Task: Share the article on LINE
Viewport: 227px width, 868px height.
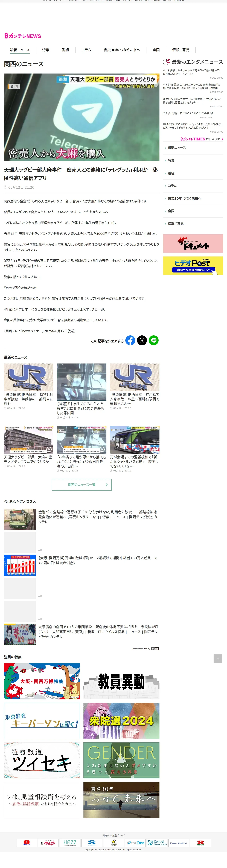Action: pyautogui.click(x=154, y=340)
